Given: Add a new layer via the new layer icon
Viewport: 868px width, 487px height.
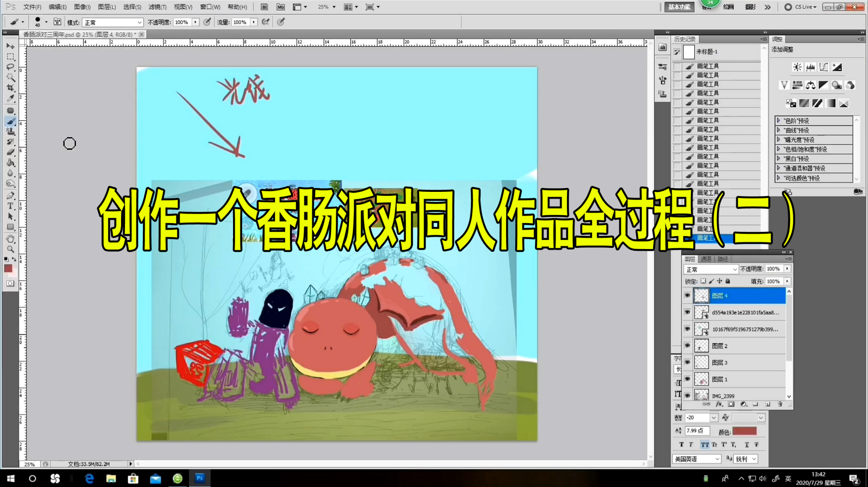Looking at the screenshot, I should click(x=768, y=404).
